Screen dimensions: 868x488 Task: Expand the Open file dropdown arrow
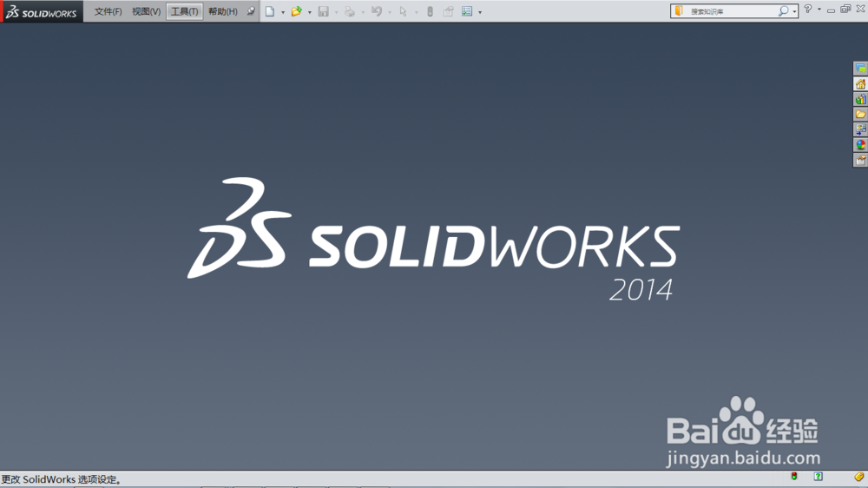(x=310, y=12)
